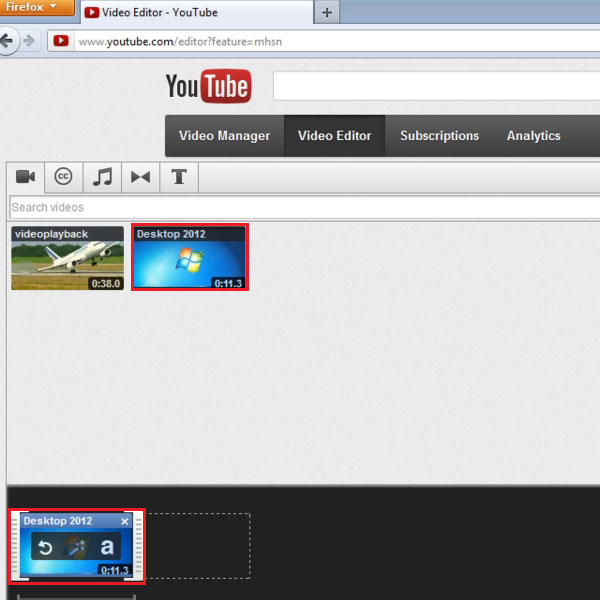Image resolution: width=600 pixels, height=600 pixels.
Task: Click the empty dashed clip placeholder in timeline
Action: point(198,546)
